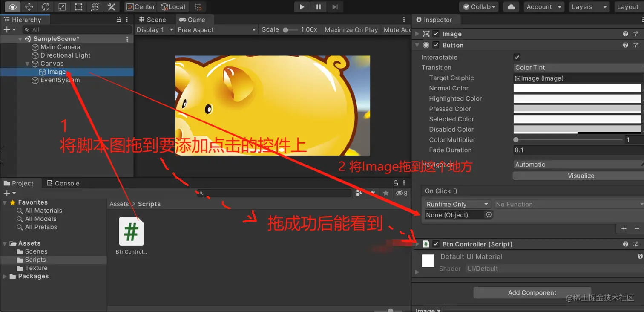
Task: Click the Visualize button
Action: [x=581, y=176]
